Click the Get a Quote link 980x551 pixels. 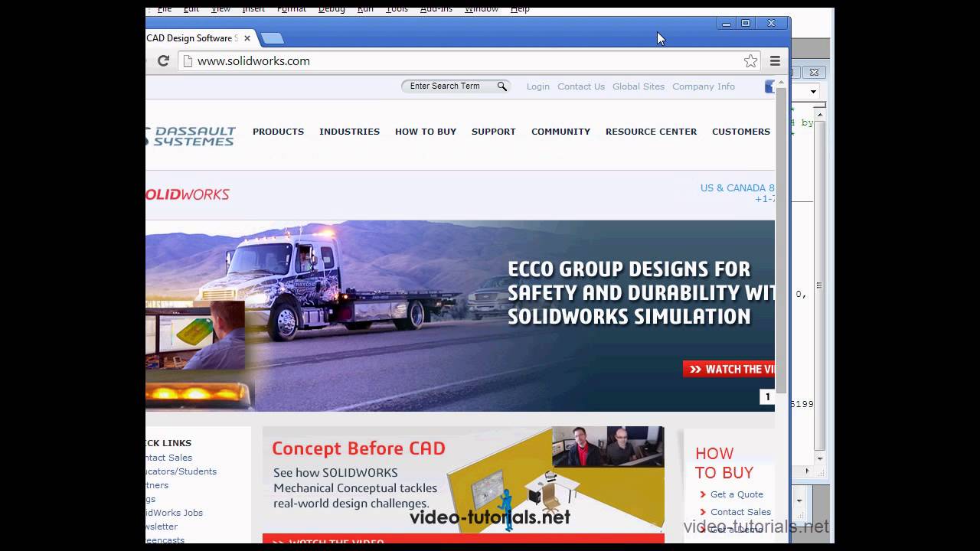point(737,494)
